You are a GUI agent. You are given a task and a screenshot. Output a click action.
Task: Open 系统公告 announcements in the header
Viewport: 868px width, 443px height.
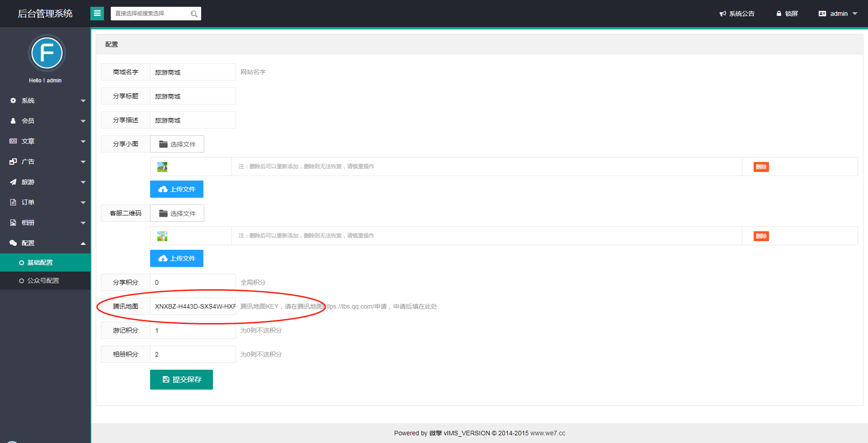click(x=737, y=14)
